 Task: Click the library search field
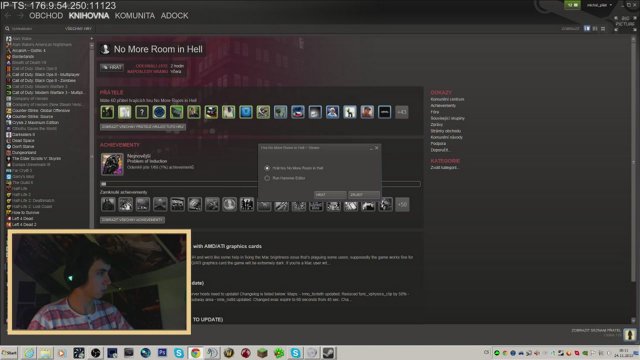(33, 29)
